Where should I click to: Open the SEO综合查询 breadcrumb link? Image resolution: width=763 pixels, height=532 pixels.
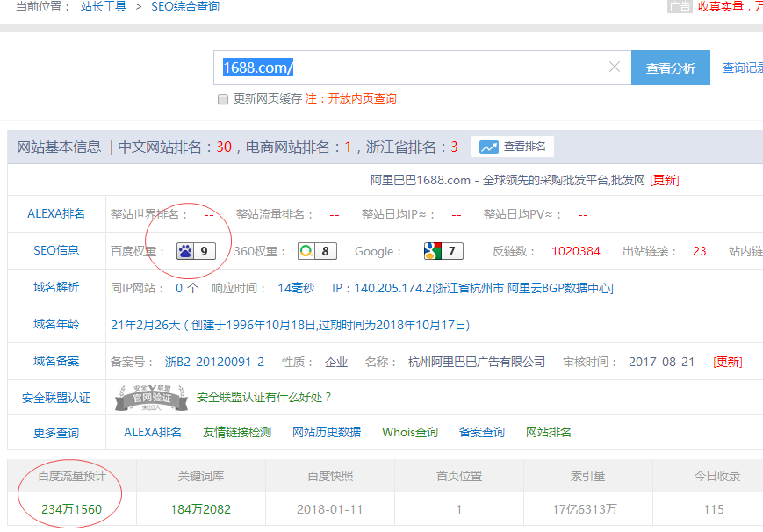click(x=185, y=6)
